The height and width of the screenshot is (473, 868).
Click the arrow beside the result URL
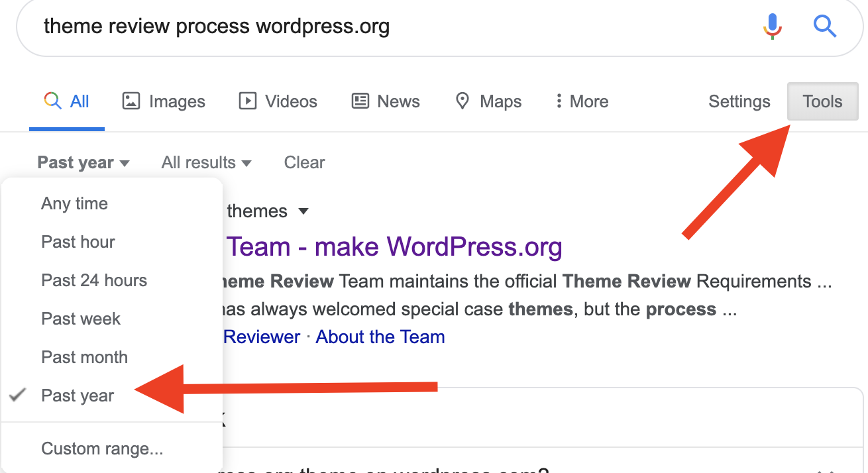(303, 212)
